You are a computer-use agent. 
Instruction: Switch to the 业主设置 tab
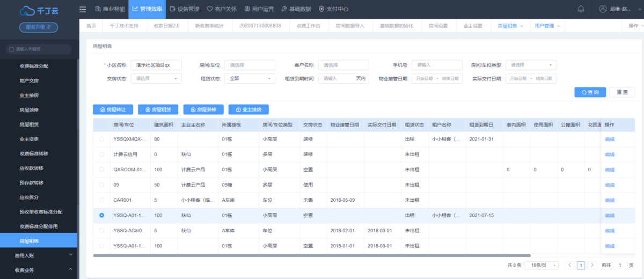473,26
